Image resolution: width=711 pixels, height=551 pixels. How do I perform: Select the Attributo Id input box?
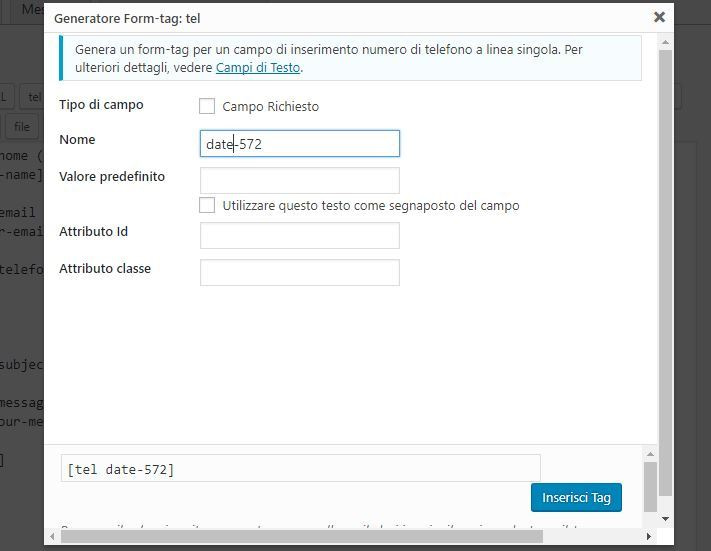(300, 235)
